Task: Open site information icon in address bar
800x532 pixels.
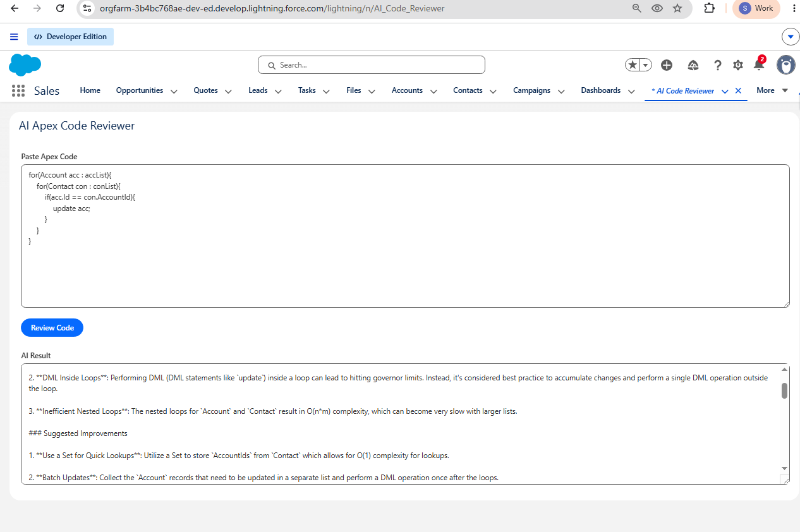Action: pos(88,8)
